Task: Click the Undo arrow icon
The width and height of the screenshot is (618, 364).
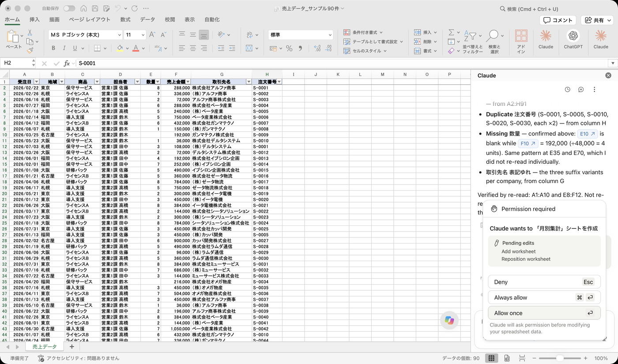Action: (117, 8)
